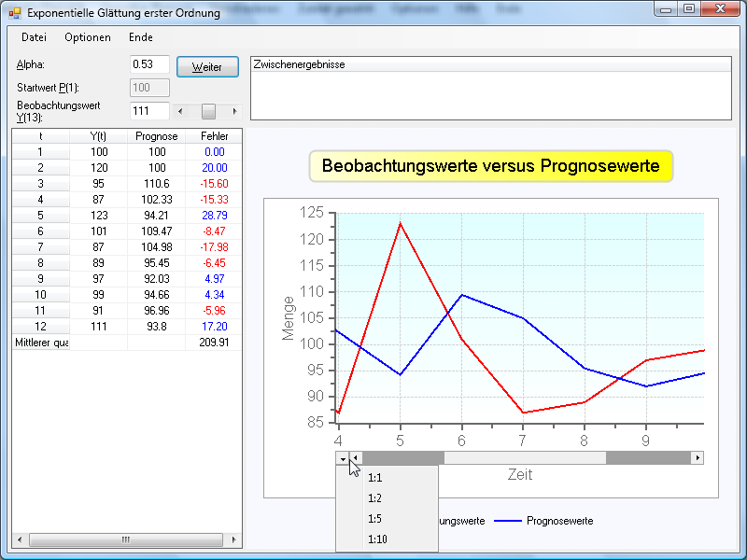Screen dimensions: 747x560
Task: Choose the 1:2 zoom option
Action: tap(375, 497)
